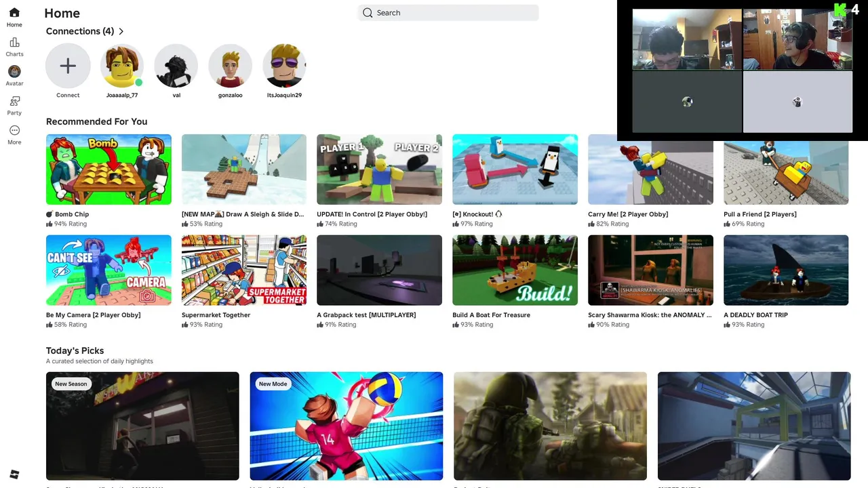Click the Carry Me! [2 Player Obby] title

628,214
